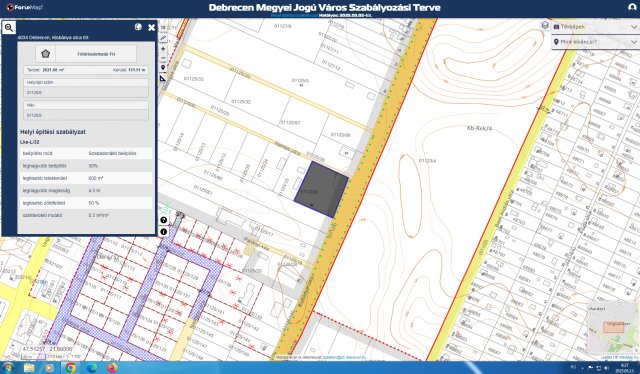
Task: Select the pencil drawing tool
Action: [x=163, y=38]
